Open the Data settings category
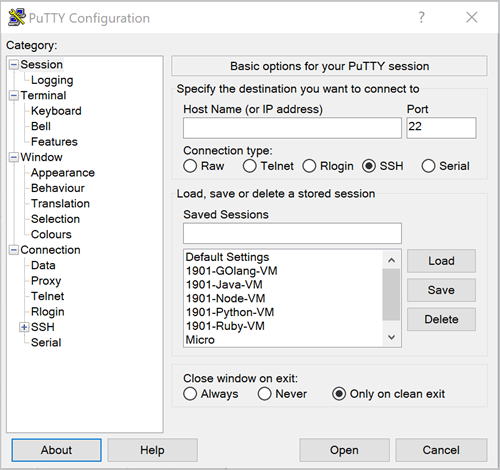 [43, 265]
